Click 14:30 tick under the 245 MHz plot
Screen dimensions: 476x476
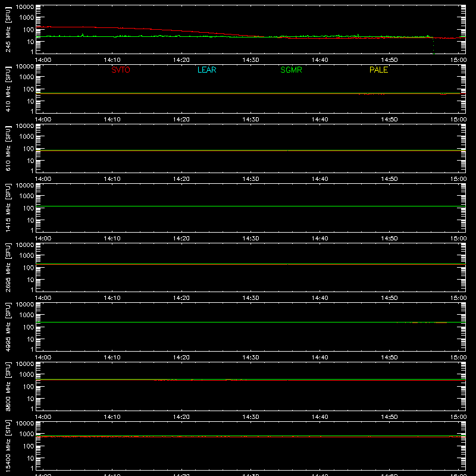(x=250, y=60)
